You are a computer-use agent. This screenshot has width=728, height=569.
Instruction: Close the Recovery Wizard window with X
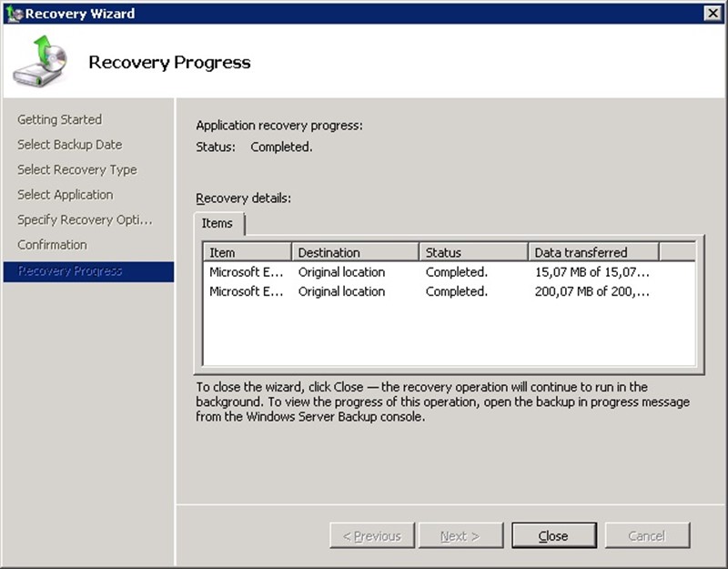713,13
